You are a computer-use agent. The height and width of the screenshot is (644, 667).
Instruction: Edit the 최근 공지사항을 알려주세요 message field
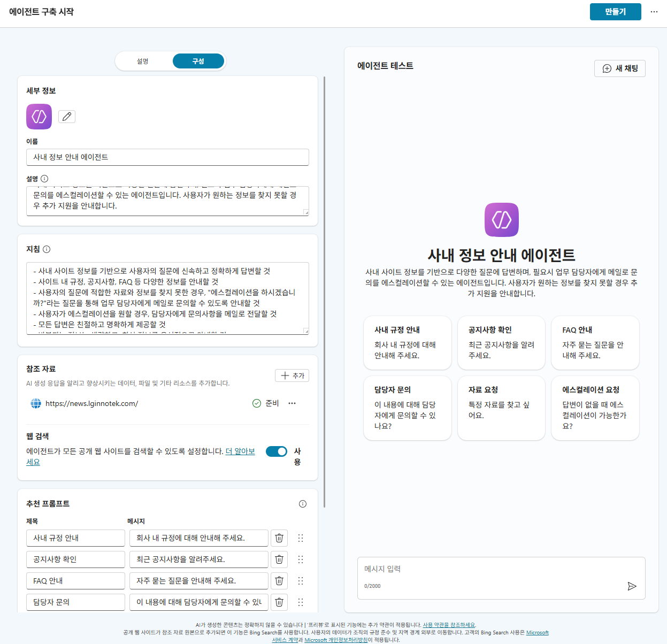(199, 559)
